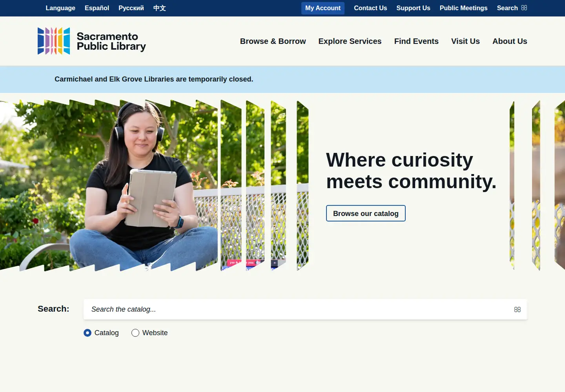Click the Language label in the top bar
The height and width of the screenshot is (392, 565).
[x=60, y=8]
